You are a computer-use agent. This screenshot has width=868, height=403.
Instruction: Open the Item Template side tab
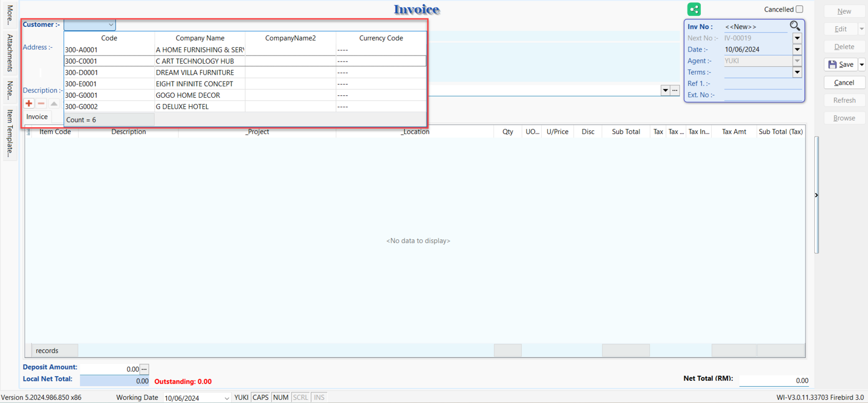pyautogui.click(x=9, y=133)
